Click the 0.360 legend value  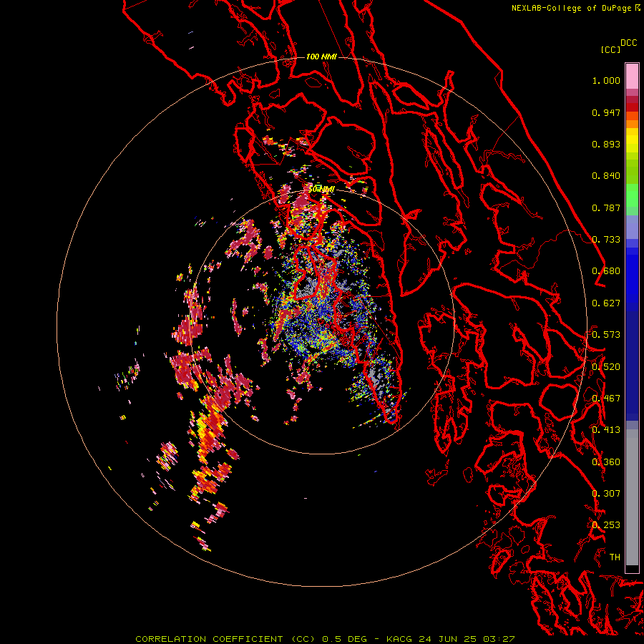(606, 462)
